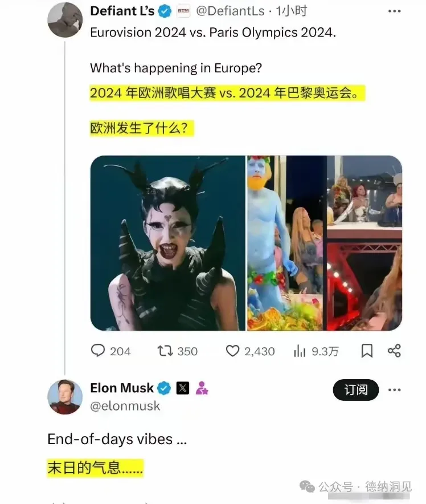Click the retweet arrows icon
The width and height of the screenshot is (426, 504).
pos(165,351)
